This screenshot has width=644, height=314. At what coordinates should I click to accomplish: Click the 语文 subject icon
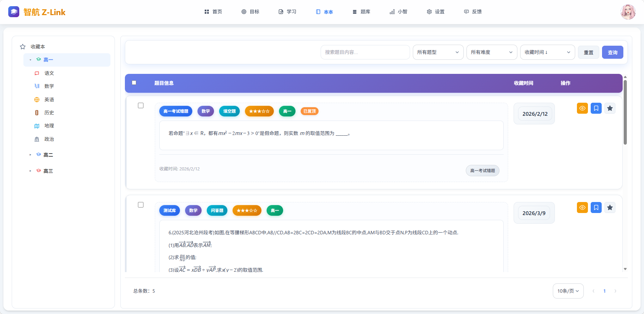click(x=37, y=73)
